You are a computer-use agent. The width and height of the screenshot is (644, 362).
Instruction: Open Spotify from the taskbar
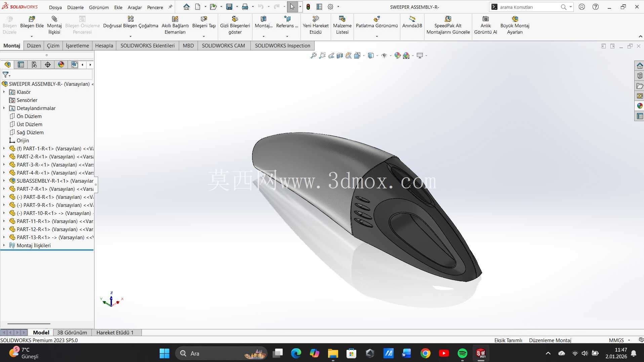pyautogui.click(x=462, y=353)
